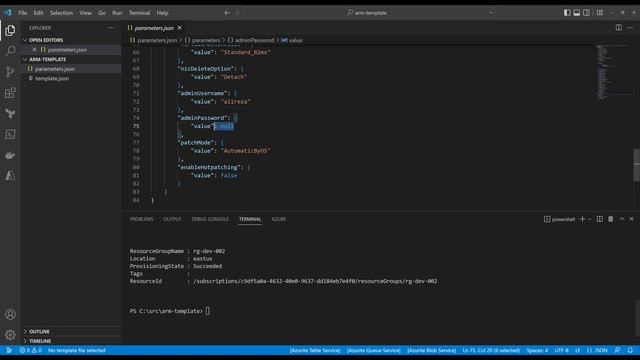640x360 pixels.
Task: Toggle the secondary side bar visibility
Action: [586, 13]
